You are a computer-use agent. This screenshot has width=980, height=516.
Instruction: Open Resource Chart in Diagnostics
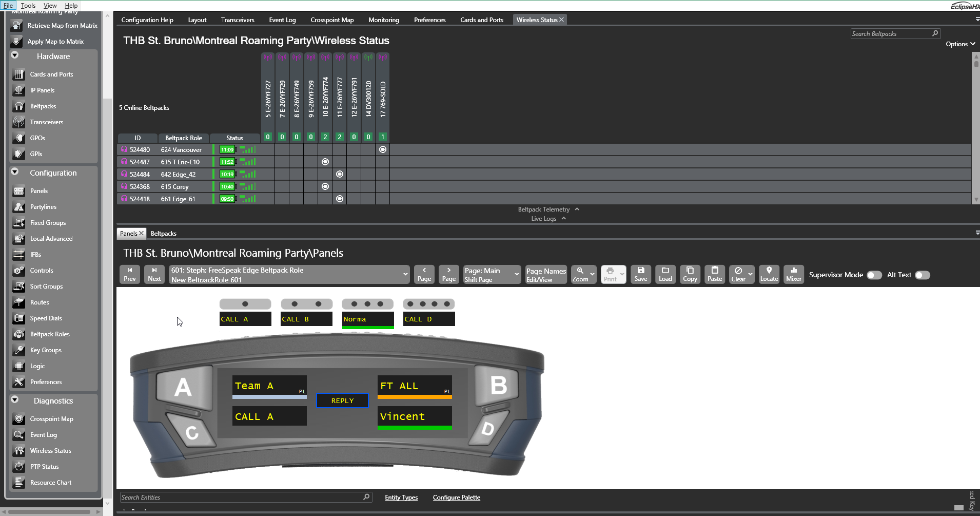click(x=50, y=483)
